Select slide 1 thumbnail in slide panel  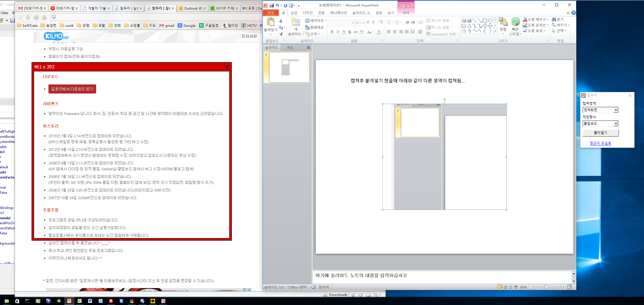tap(289, 67)
